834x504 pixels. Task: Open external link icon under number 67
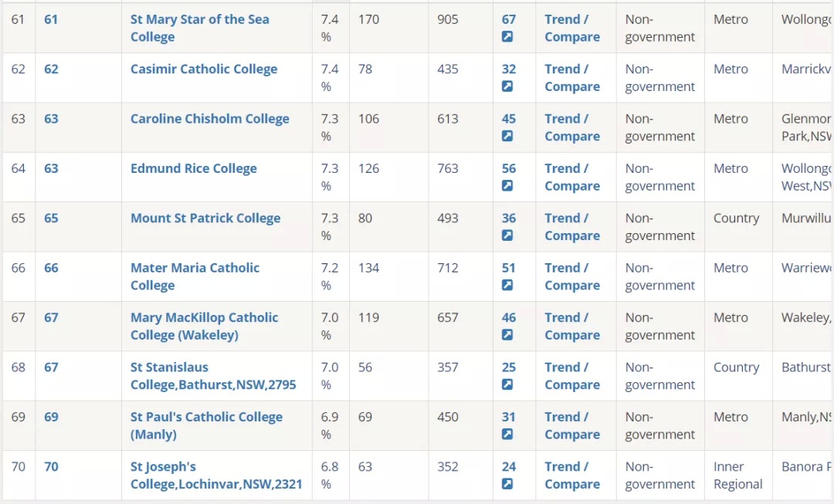(507, 37)
